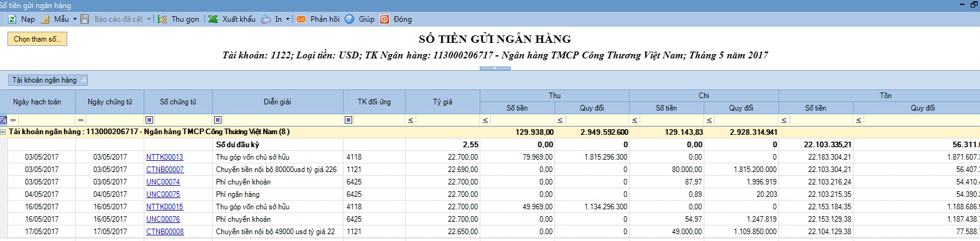
Task: Open voucher link NTTK00015
Action: click(165, 207)
